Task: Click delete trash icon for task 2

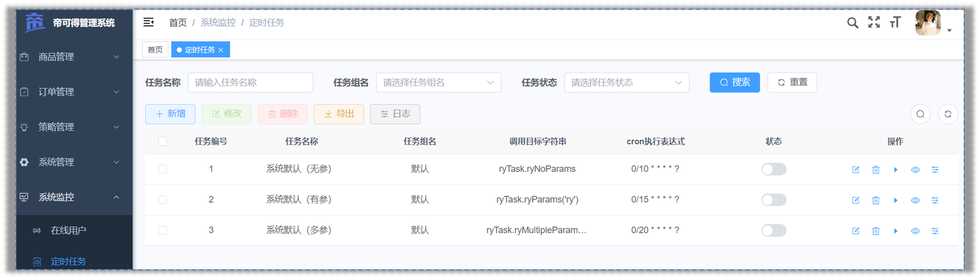Action: coord(875,200)
